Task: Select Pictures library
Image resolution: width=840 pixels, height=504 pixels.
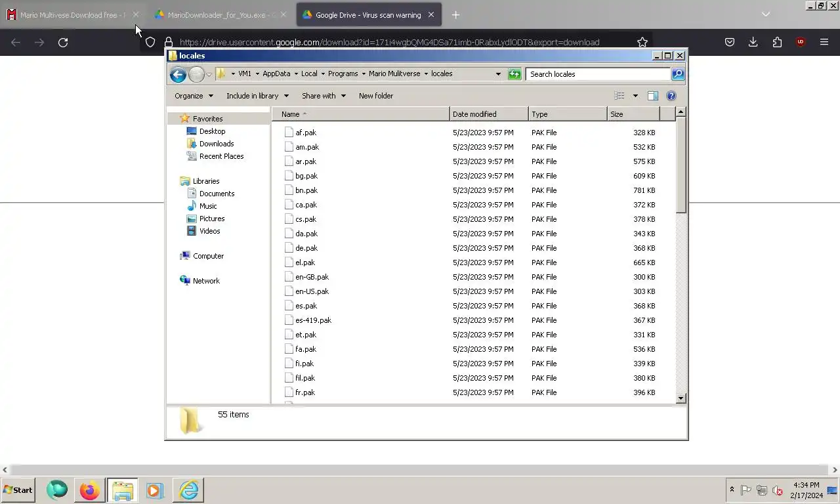Action: pos(212,219)
